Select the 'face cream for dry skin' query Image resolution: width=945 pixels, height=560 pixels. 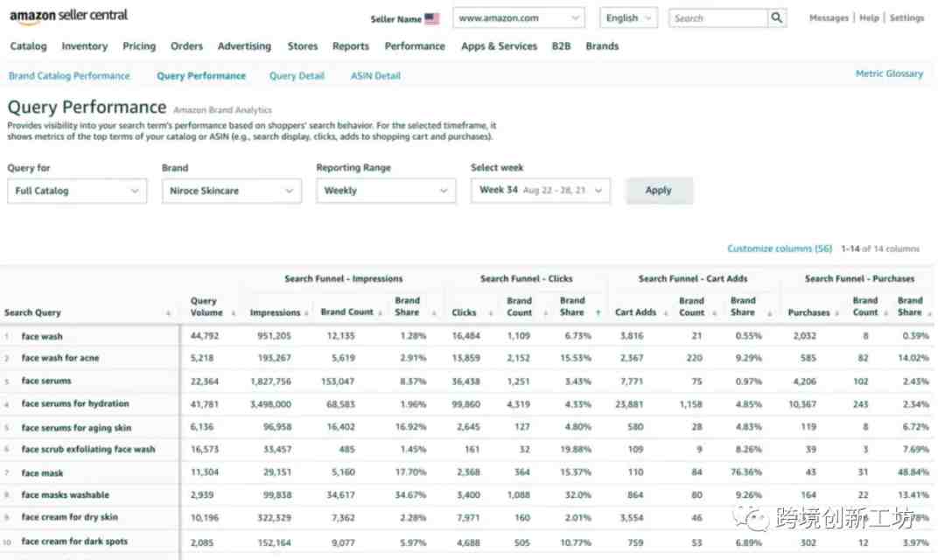click(x=70, y=517)
